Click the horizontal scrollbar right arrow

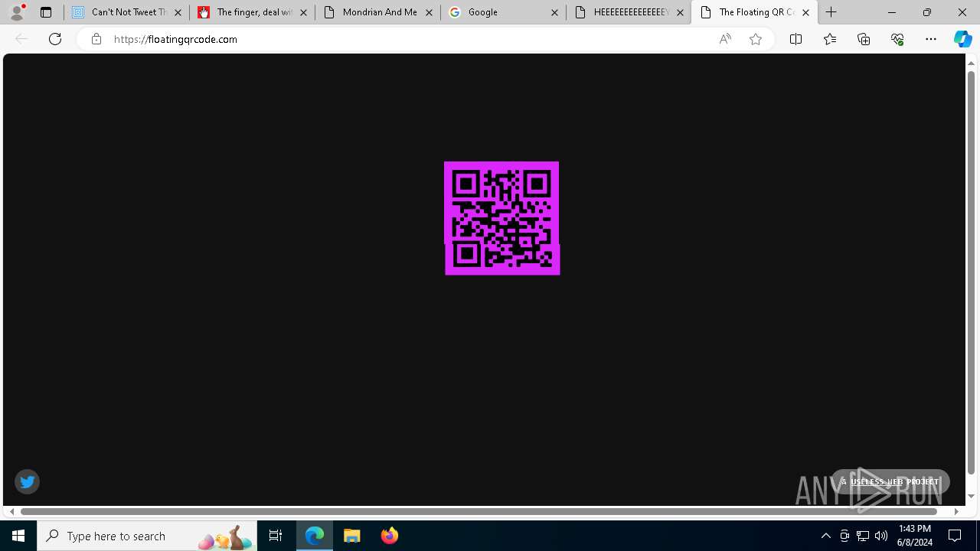tap(956, 511)
